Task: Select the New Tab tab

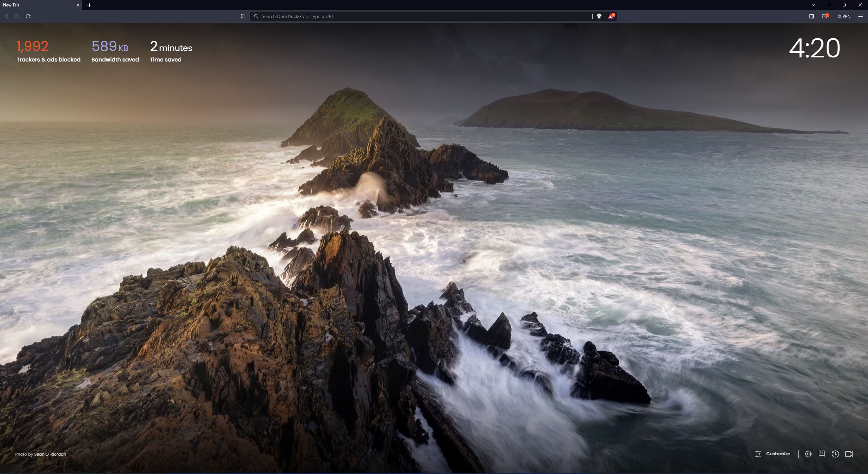Action: point(41,5)
